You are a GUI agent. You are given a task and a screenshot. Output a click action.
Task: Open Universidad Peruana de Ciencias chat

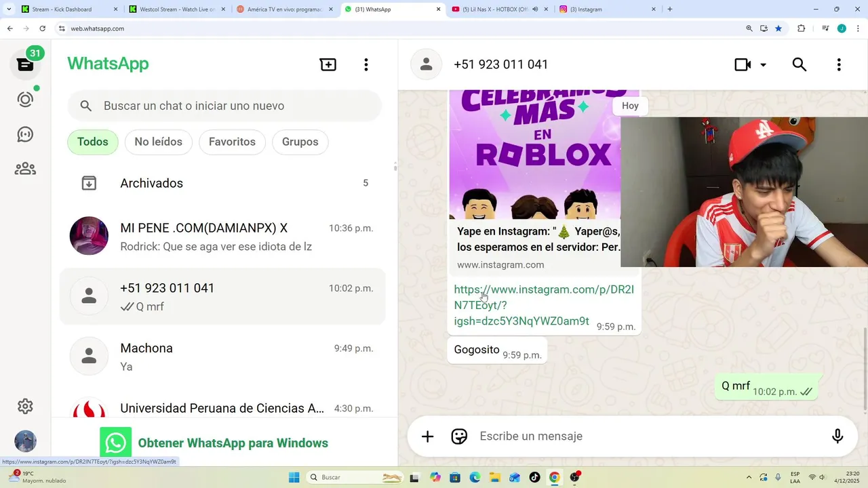tap(222, 408)
